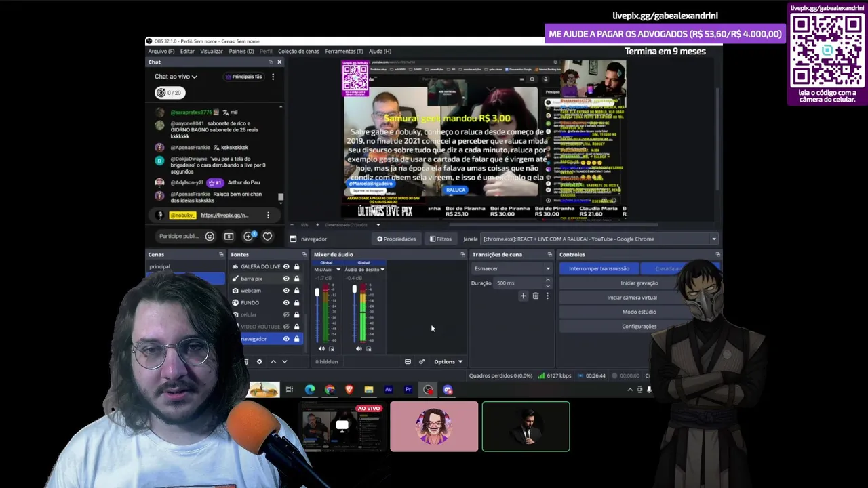
Task: Click the Mic/Aux volume fader
Action: point(317,292)
